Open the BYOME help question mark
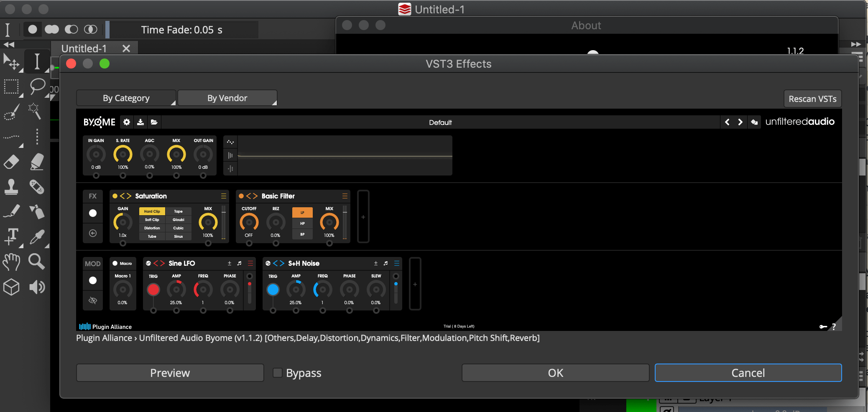Image resolution: width=868 pixels, height=412 pixels. pyautogui.click(x=834, y=327)
